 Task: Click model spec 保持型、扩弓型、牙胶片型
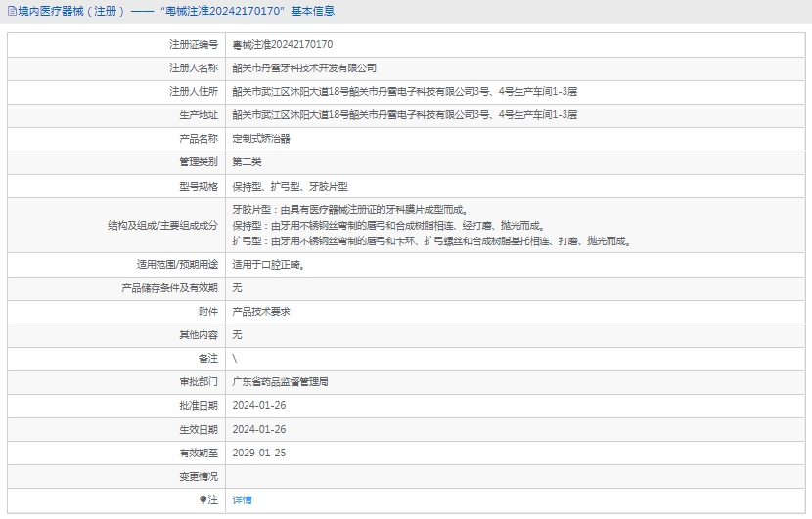point(290,186)
